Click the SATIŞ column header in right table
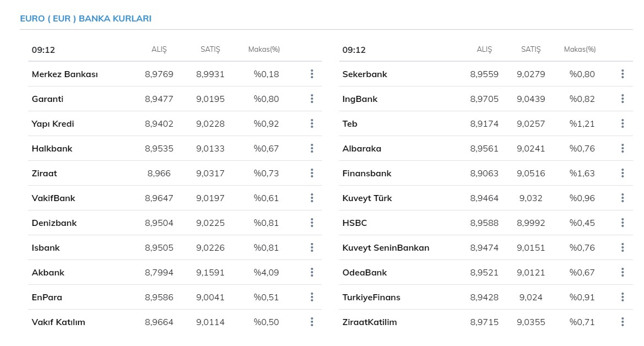 (530, 50)
